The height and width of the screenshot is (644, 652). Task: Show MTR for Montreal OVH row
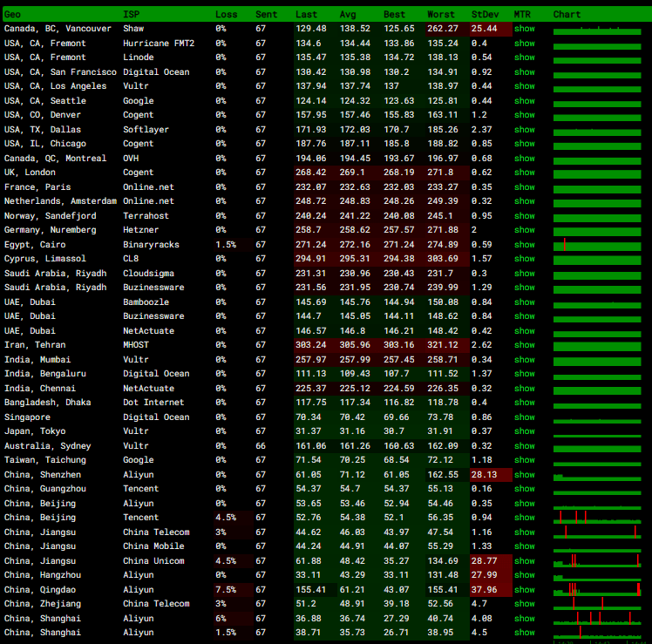[525, 158]
